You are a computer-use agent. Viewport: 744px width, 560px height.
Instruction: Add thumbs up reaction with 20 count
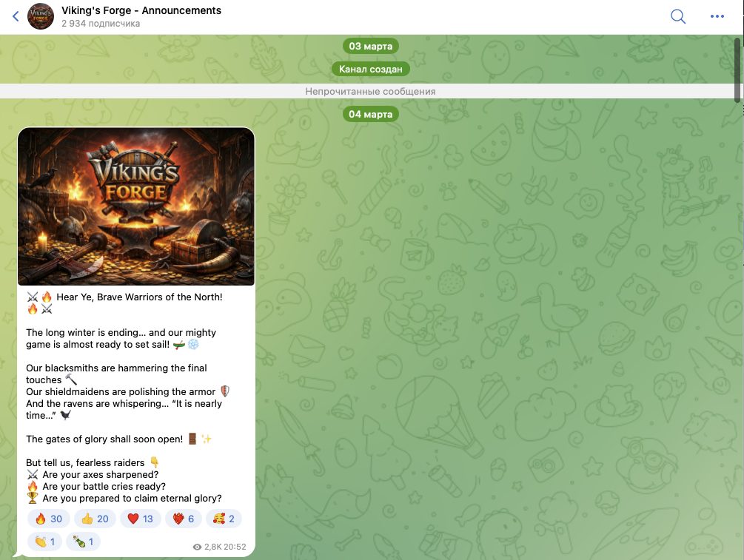point(95,519)
